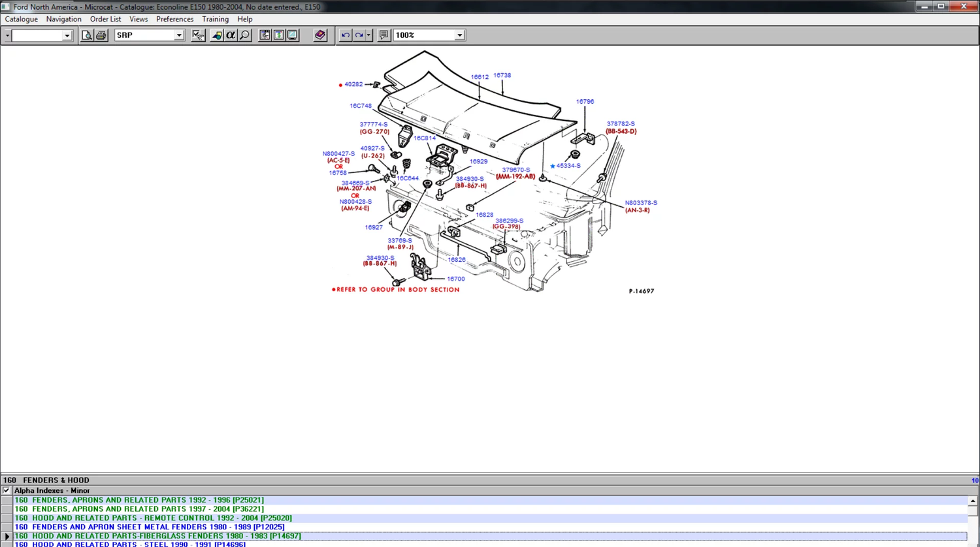Click the shapes illustration icon
980x547 pixels.
216,35
